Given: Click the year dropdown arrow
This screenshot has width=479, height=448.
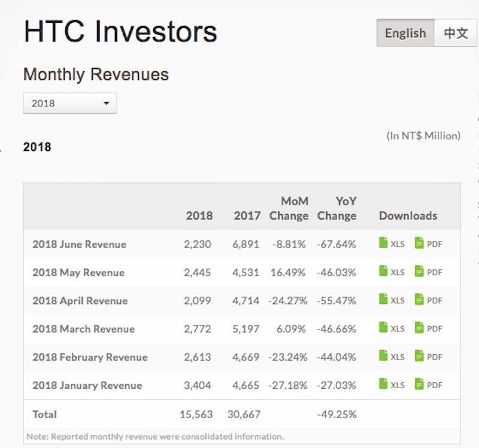Looking at the screenshot, I should [107, 103].
